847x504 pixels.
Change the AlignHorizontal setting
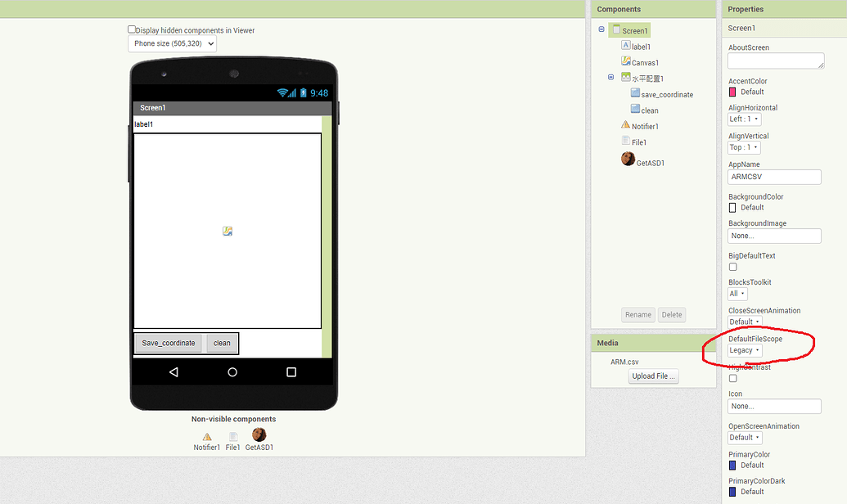pos(741,119)
